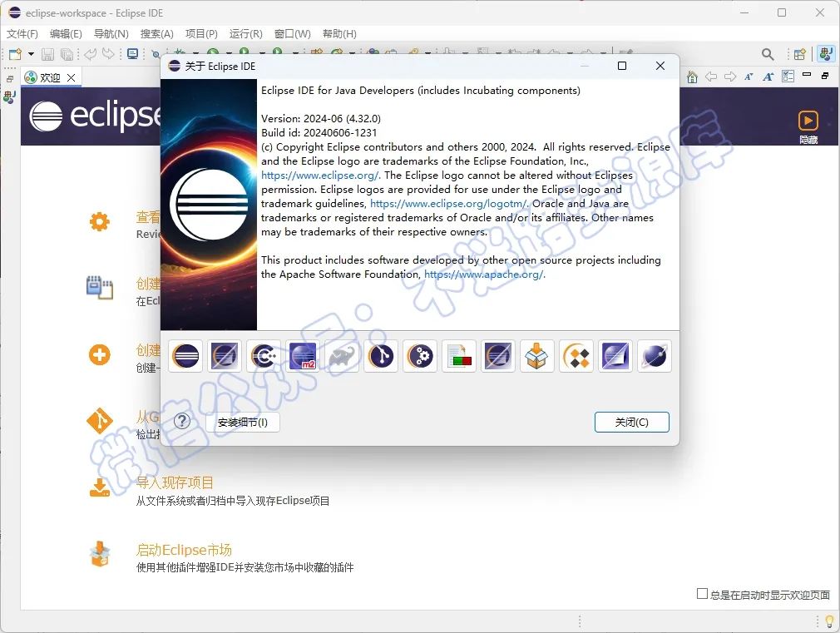
Task: Navigate forward with the Welcome right arrow
Action: click(729, 77)
